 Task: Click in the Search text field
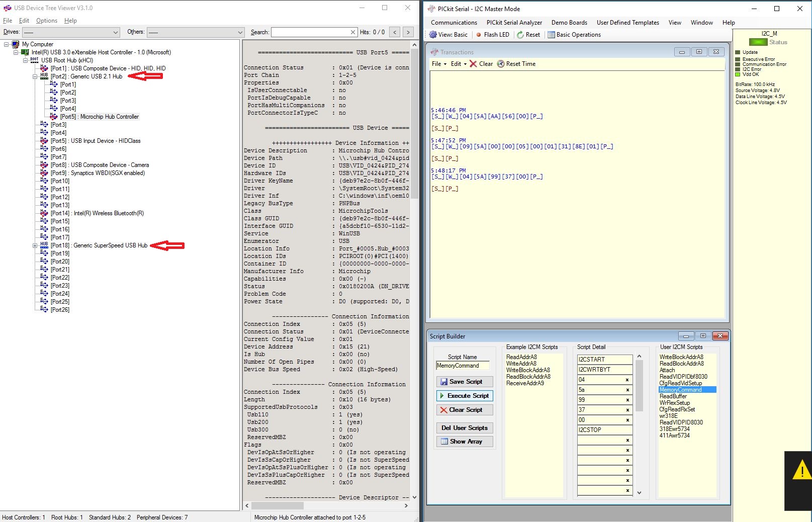(x=310, y=32)
